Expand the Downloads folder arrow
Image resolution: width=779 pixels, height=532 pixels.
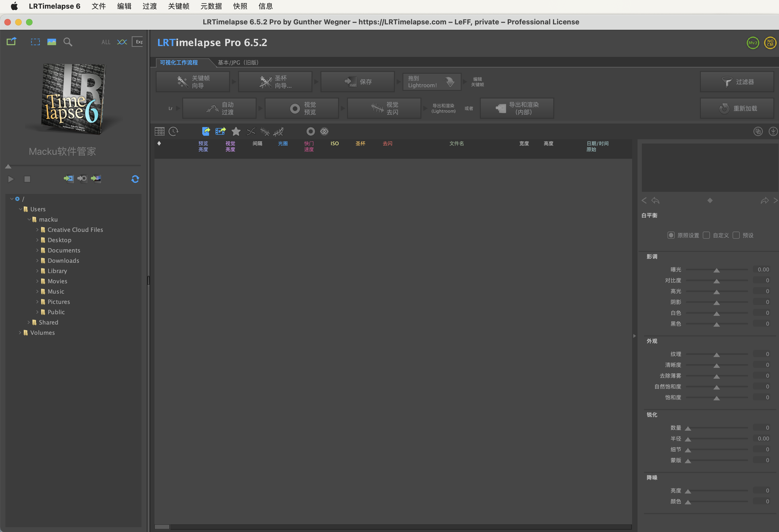pos(37,261)
